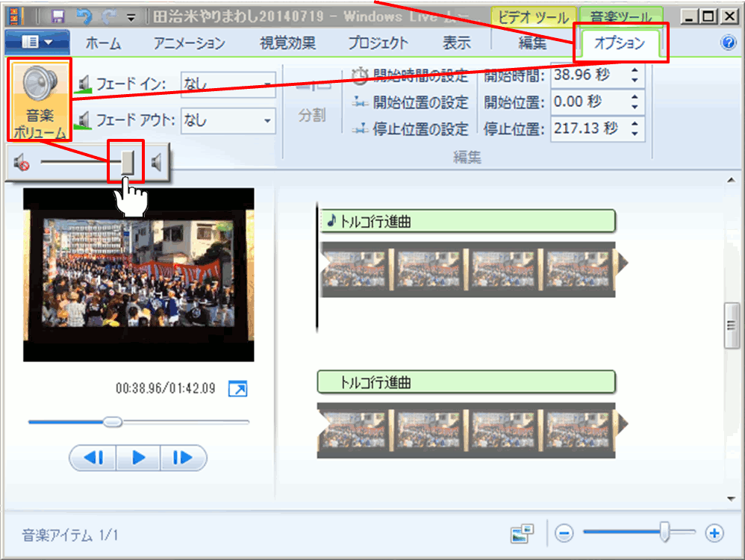Switch to the アニメーション tab

(189, 43)
